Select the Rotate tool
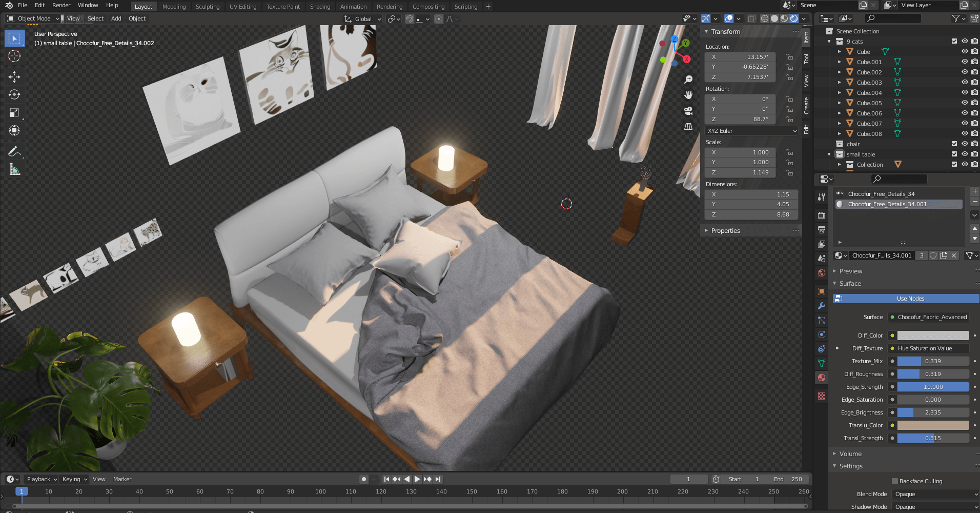Viewport: 980px width, 513px height. (14, 94)
